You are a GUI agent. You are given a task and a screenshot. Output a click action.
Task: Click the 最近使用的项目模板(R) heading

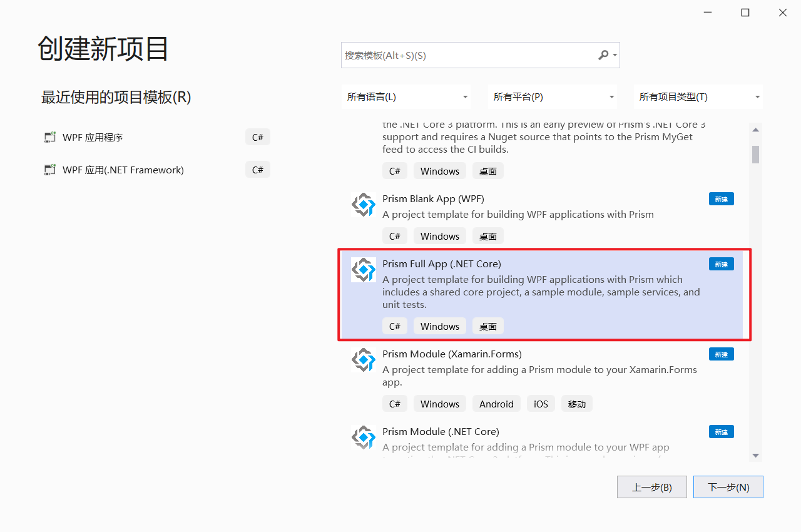coord(116,97)
